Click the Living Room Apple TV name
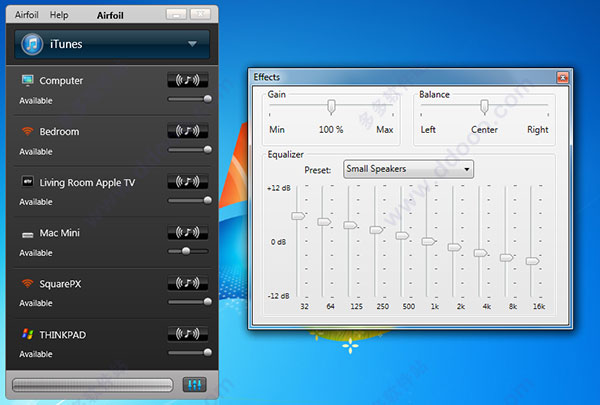 tap(87, 183)
